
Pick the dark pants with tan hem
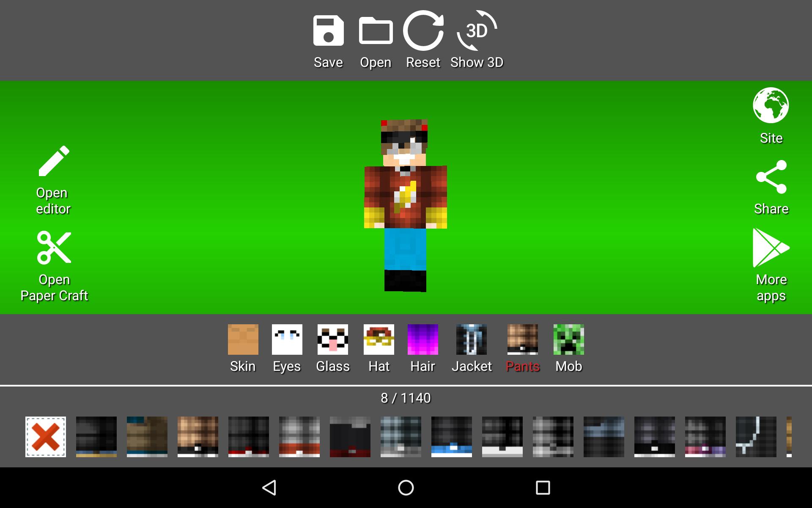pos(96,437)
